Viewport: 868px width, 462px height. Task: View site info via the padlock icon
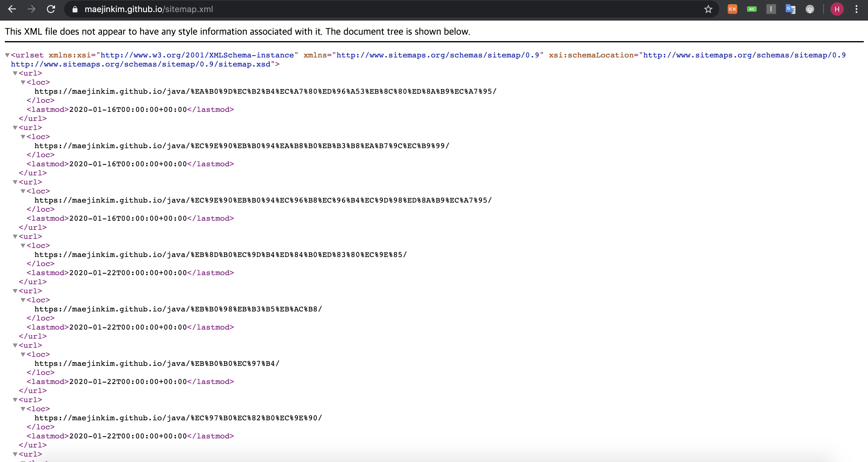[75, 9]
